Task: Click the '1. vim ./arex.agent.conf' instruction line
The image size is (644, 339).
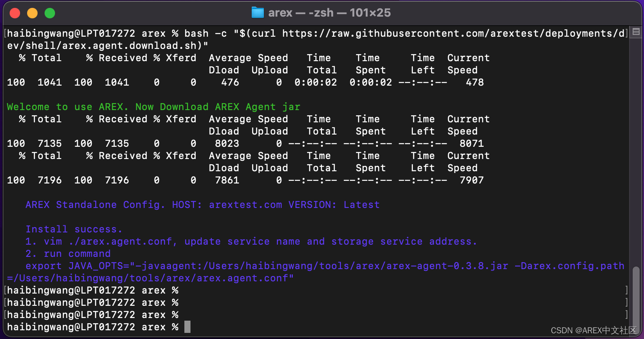Action: point(251,242)
